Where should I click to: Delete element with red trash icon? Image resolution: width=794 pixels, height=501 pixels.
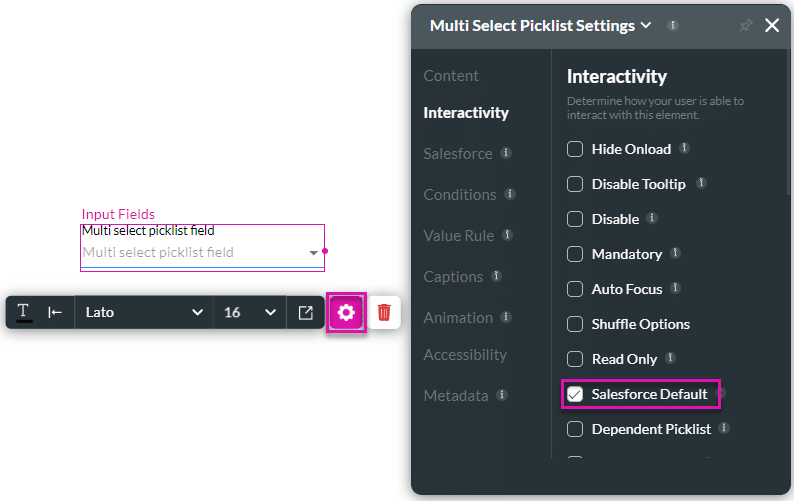tap(384, 313)
